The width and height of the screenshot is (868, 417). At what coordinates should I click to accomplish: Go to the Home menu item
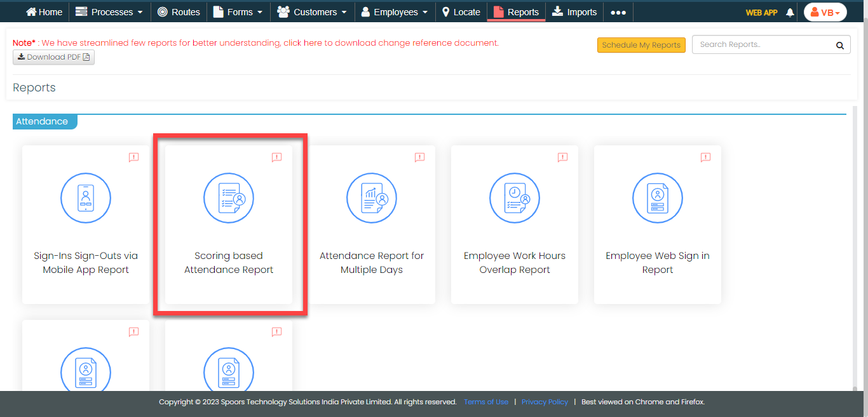click(x=44, y=12)
